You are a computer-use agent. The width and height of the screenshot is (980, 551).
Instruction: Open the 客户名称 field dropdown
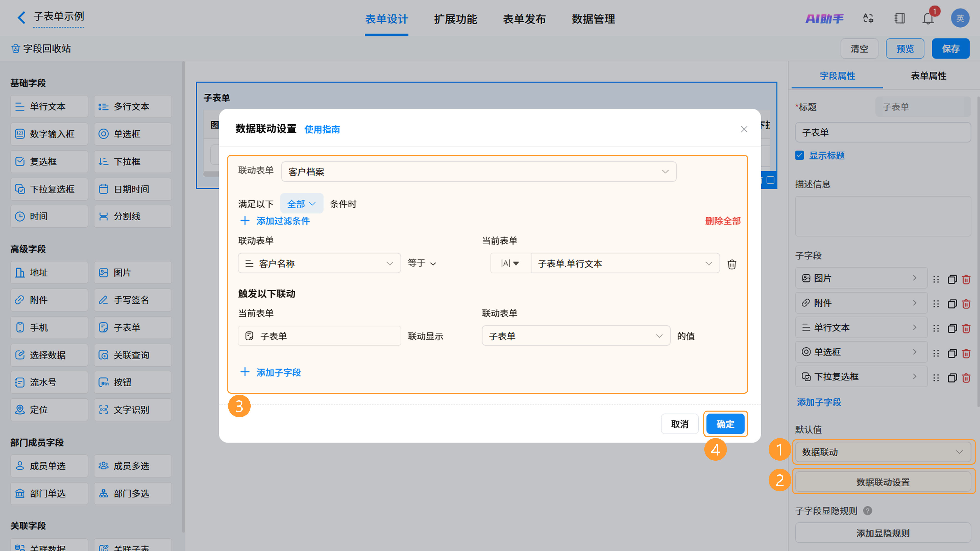tap(319, 263)
